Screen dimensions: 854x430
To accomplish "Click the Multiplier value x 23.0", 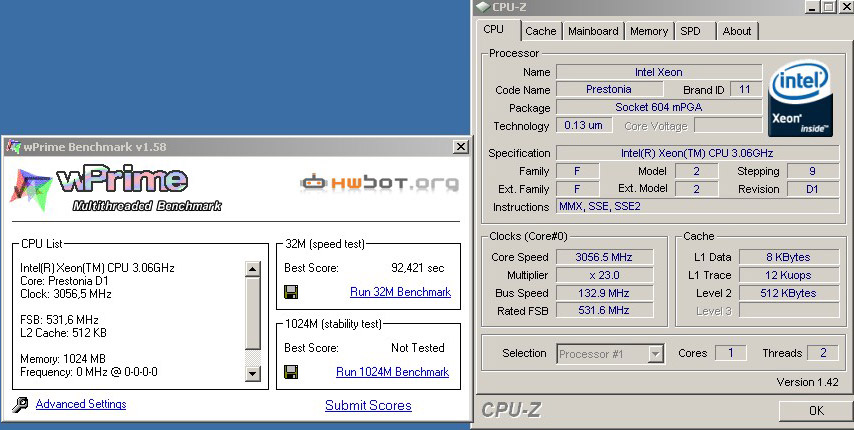I will [x=604, y=275].
